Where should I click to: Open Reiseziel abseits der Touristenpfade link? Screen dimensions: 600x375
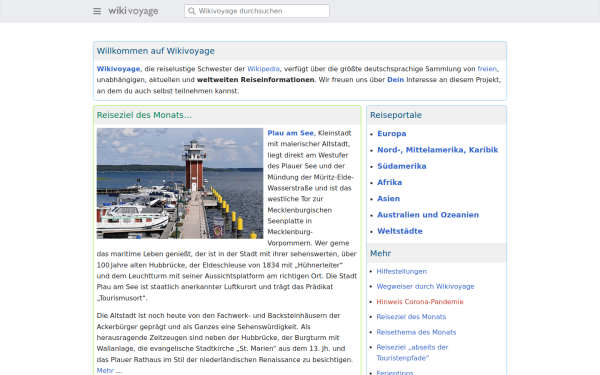(x=412, y=352)
